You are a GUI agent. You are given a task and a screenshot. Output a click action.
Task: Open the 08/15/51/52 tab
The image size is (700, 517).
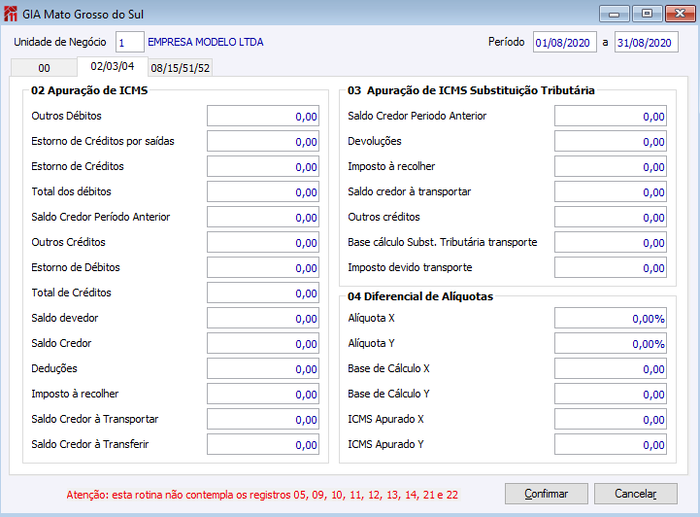pyautogui.click(x=180, y=68)
